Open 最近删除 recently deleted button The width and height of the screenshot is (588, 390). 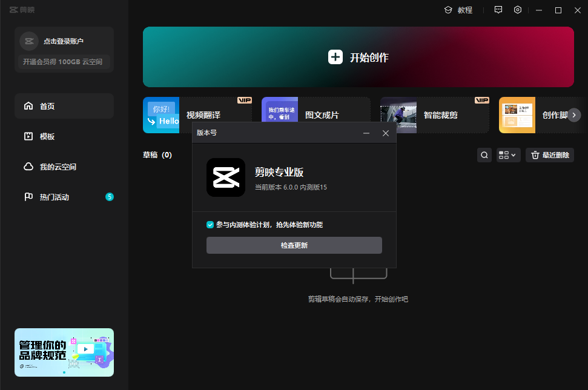(550, 155)
